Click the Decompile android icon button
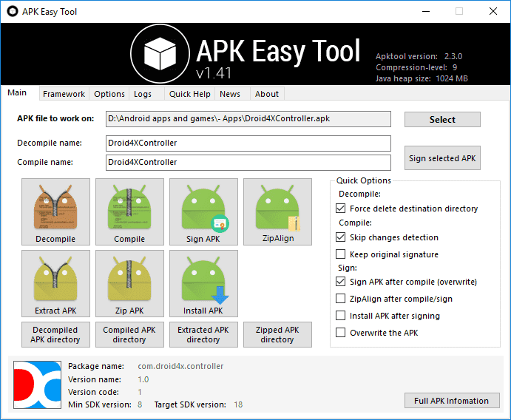The width and height of the screenshot is (511, 420). 55,211
